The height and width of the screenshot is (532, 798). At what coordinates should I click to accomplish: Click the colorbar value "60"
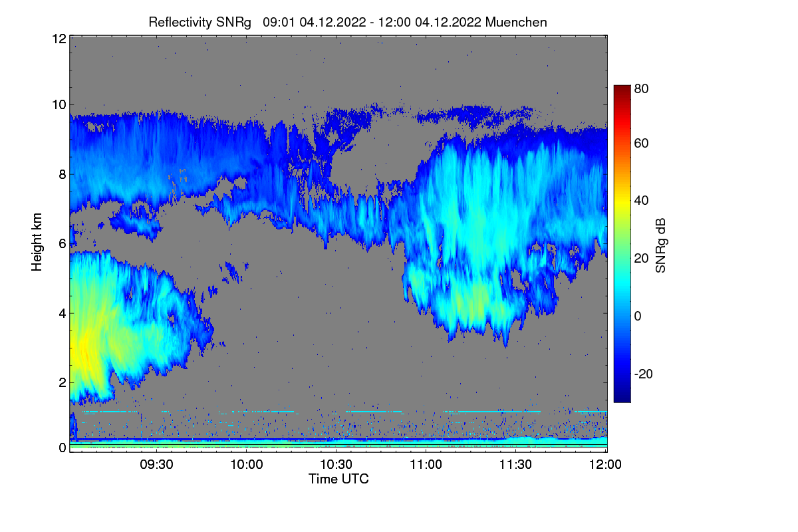(x=641, y=143)
